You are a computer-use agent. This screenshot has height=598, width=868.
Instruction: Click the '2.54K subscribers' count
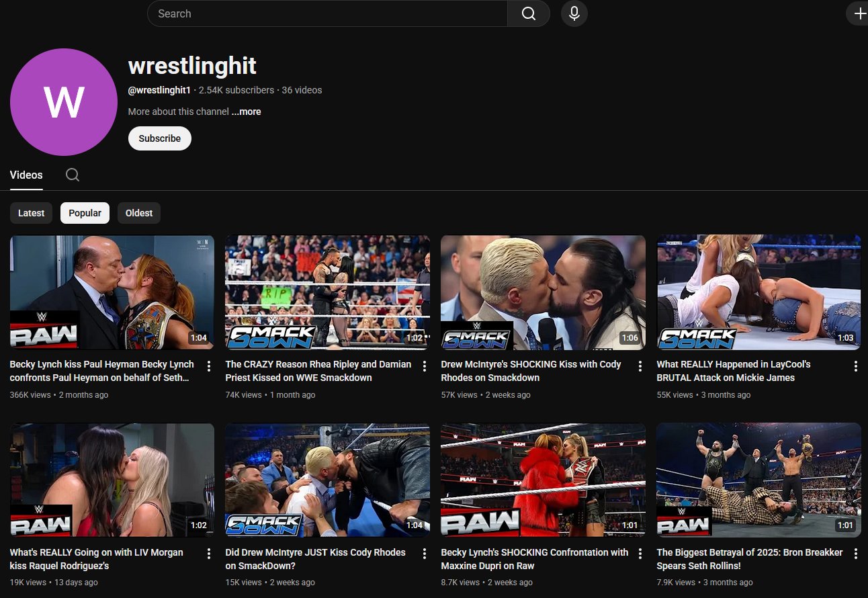[x=236, y=90]
